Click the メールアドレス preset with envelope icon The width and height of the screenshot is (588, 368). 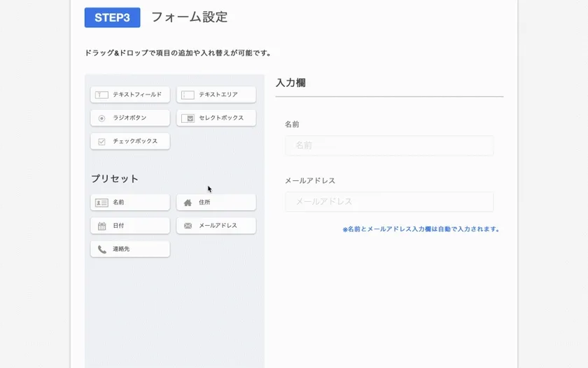tap(216, 226)
